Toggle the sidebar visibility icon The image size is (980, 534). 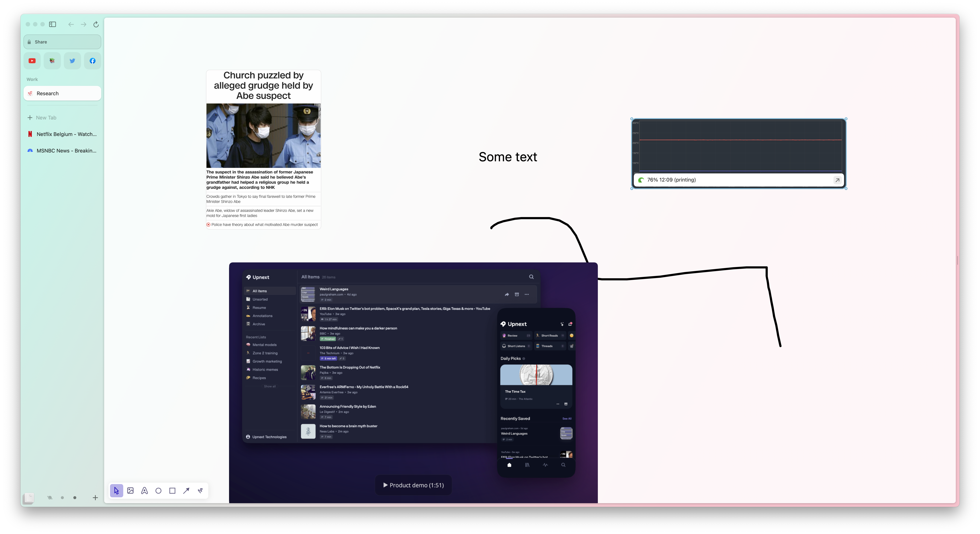point(52,24)
